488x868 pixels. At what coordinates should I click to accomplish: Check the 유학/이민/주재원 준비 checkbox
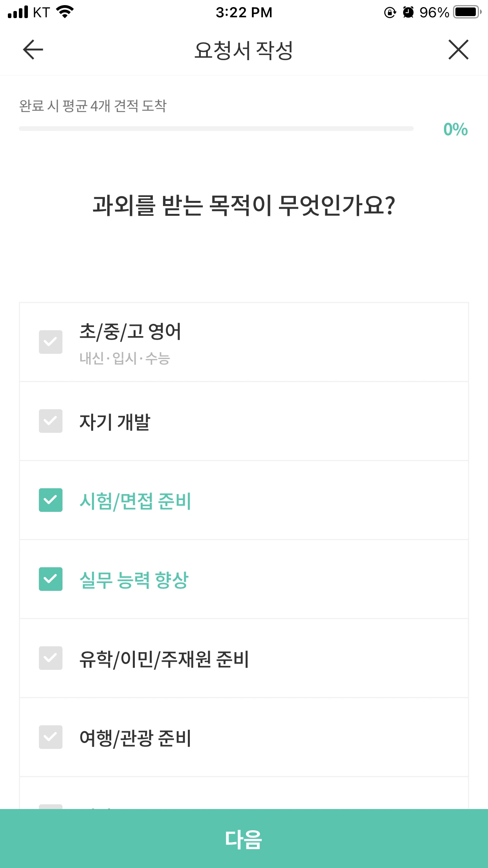coord(51,658)
